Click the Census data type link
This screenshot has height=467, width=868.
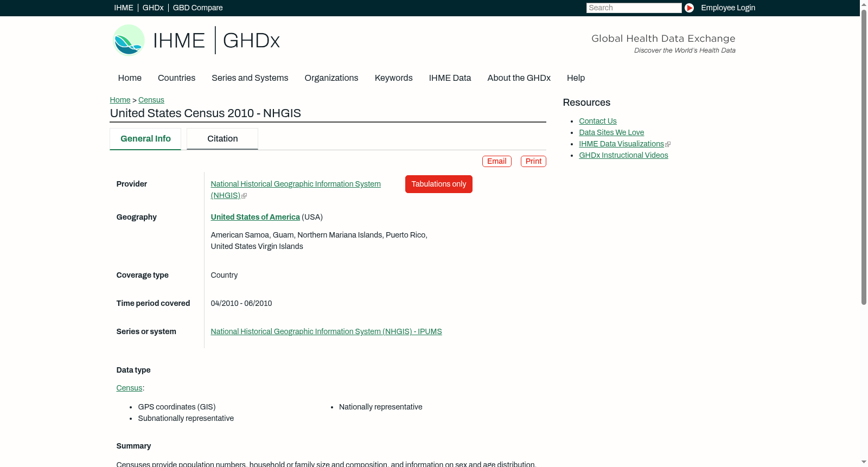[129, 388]
